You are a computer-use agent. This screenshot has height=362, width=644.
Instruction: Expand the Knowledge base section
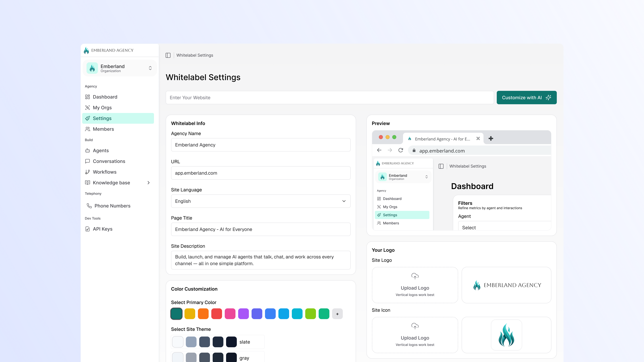(111, 183)
